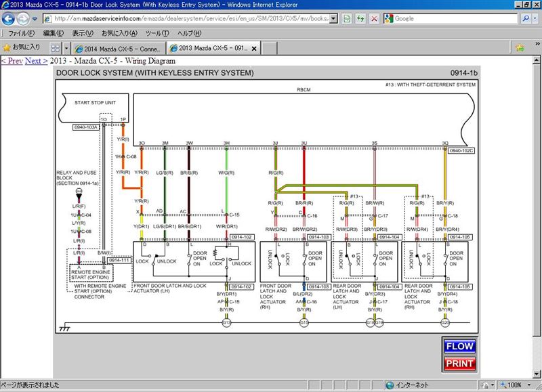Viewport: 542px width, 392px height.
Task: Click the green Refresh icon
Action: coord(360,19)
